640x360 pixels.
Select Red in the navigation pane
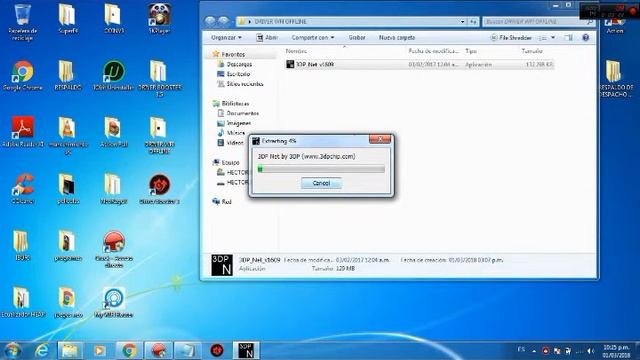pos(226,202)
